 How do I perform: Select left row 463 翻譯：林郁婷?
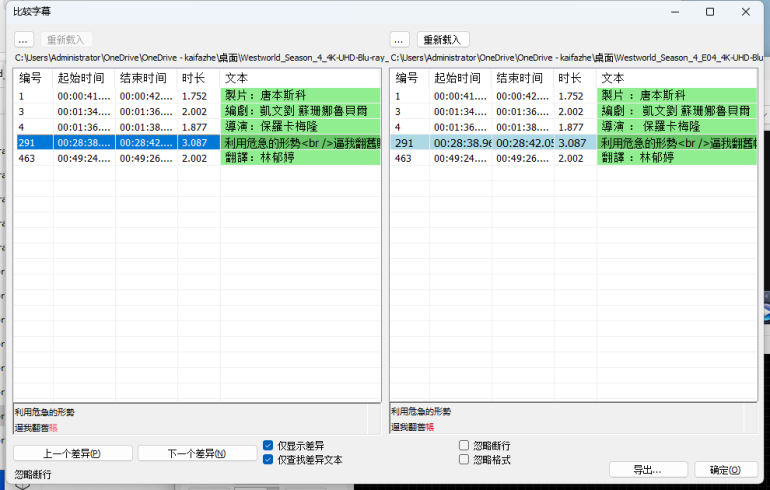point(301,158)
